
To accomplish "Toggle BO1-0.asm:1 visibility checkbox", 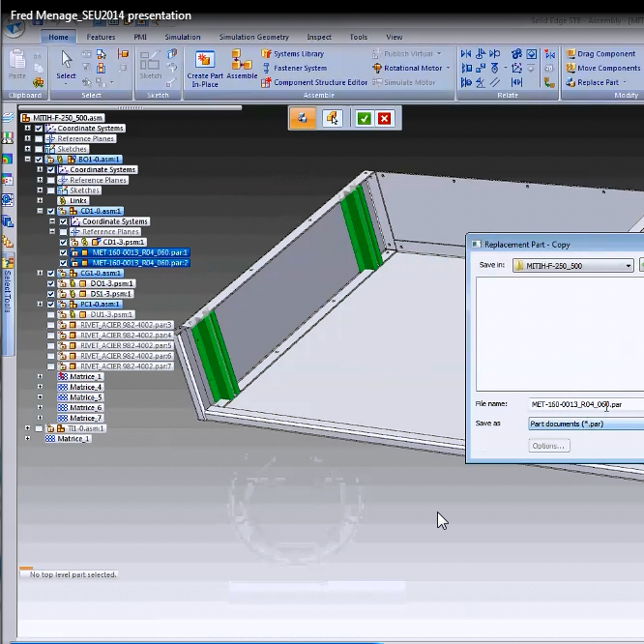I will [39, 160].
